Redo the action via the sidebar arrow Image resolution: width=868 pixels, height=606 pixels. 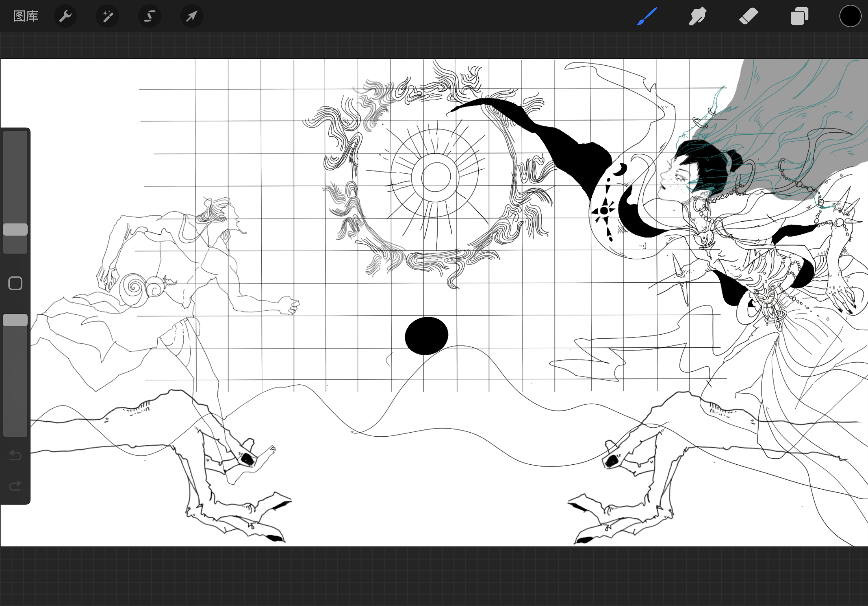click(x=15, y=485)
